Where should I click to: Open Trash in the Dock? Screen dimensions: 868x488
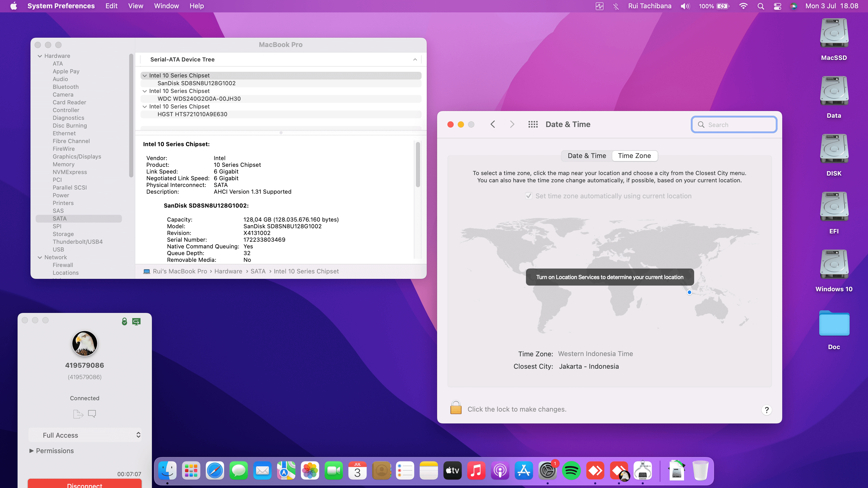701,470
